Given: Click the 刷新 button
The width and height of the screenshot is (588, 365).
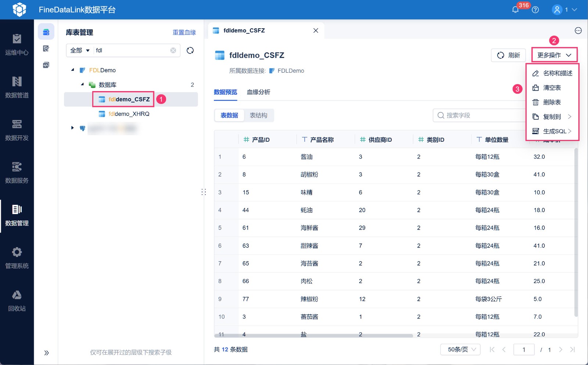Looking at the screenshot, I should tap(509, 55).
